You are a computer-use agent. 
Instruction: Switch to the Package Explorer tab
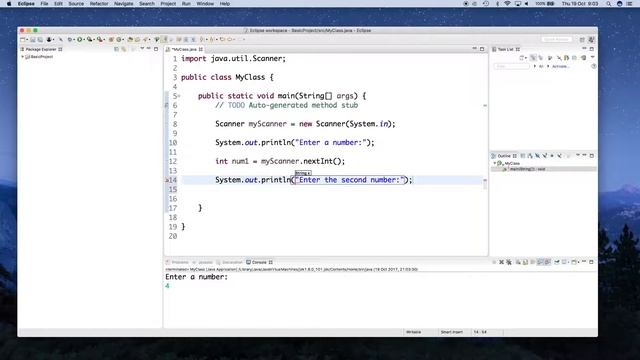[41, 49]
